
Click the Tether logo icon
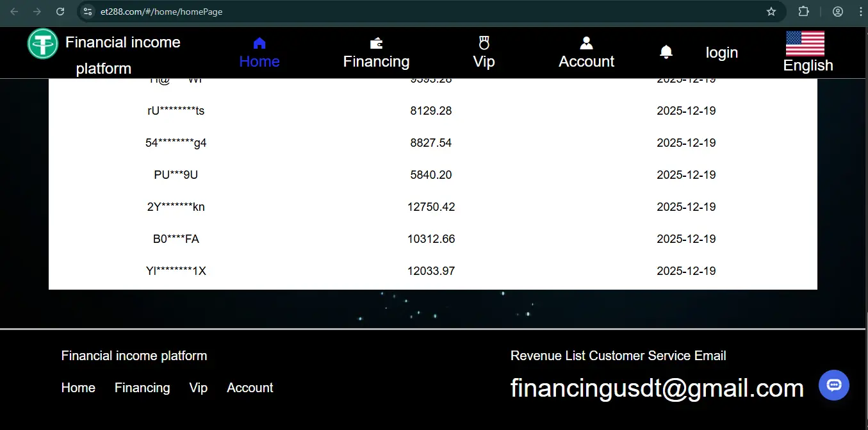43,44
